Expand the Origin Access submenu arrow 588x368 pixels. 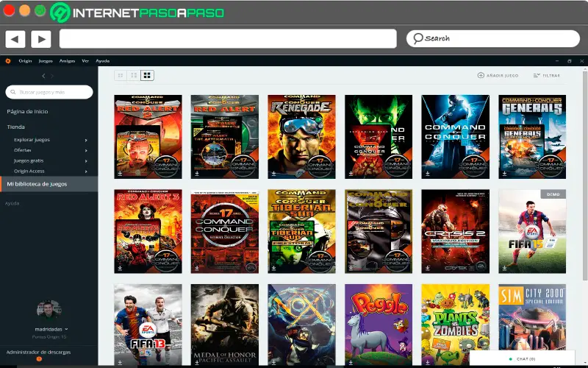pos(86,171)
